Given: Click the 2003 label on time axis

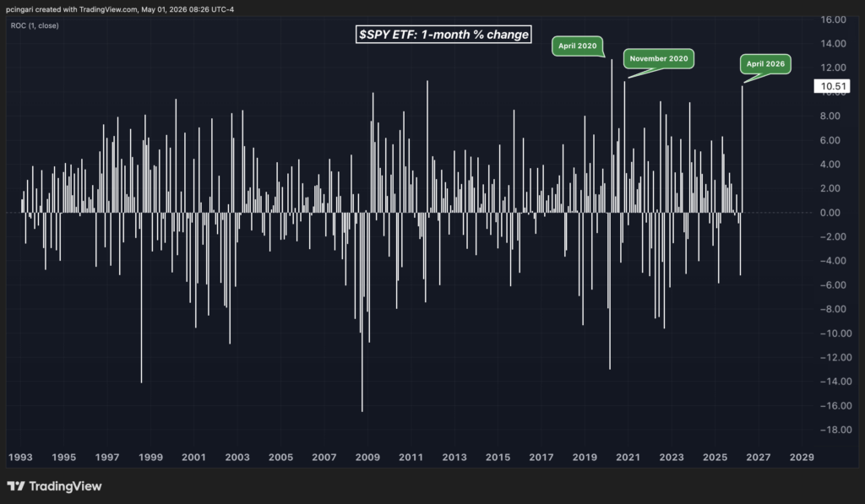Looking at the screenshot, I should coord(237,457).
